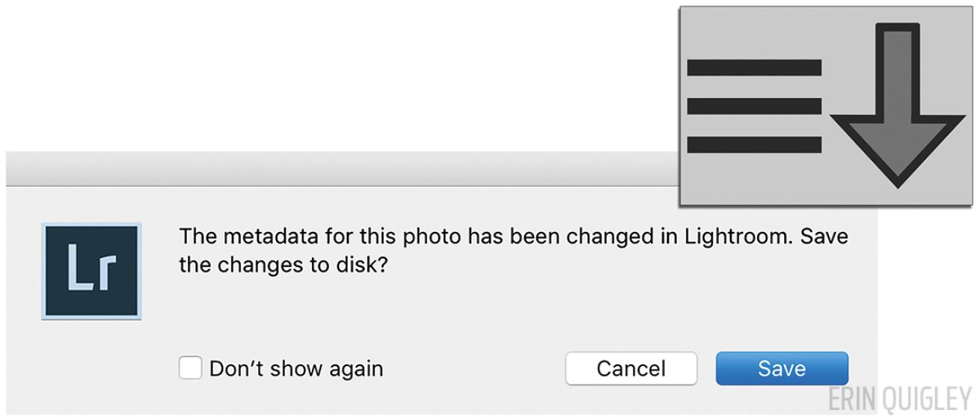Click the middle horizontal line in metadata badge

(754, 106)
